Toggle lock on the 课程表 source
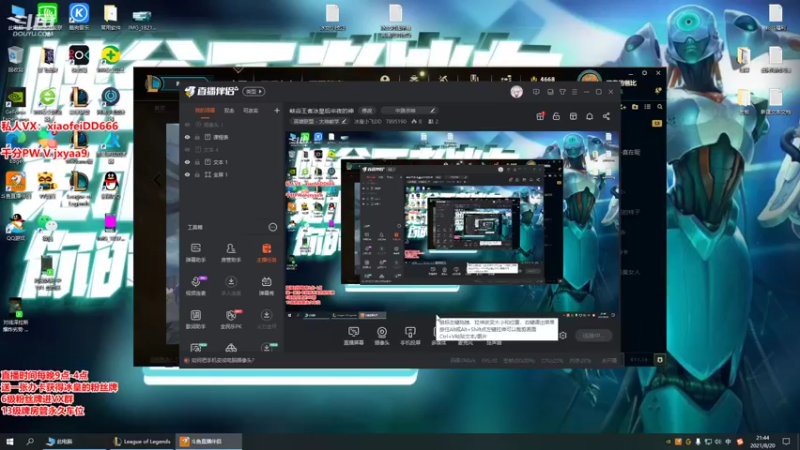This screenshot has width=800, height=450. [x=197, y=137]
